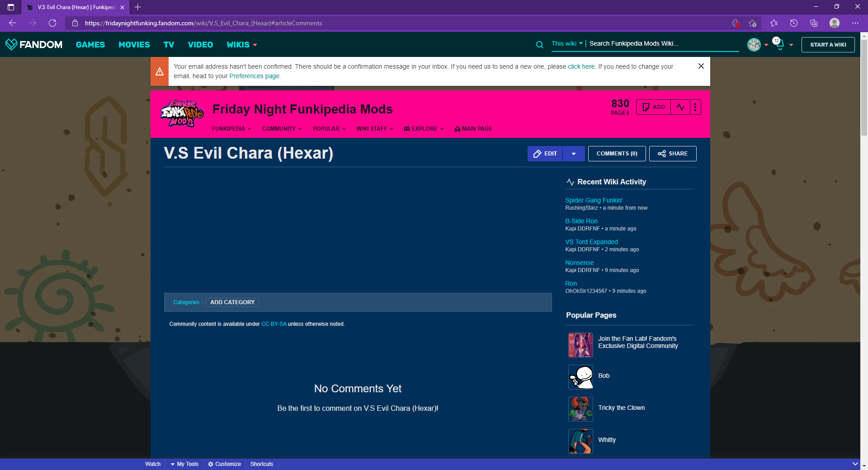Open tab actions menu icon

coord(11,7)
